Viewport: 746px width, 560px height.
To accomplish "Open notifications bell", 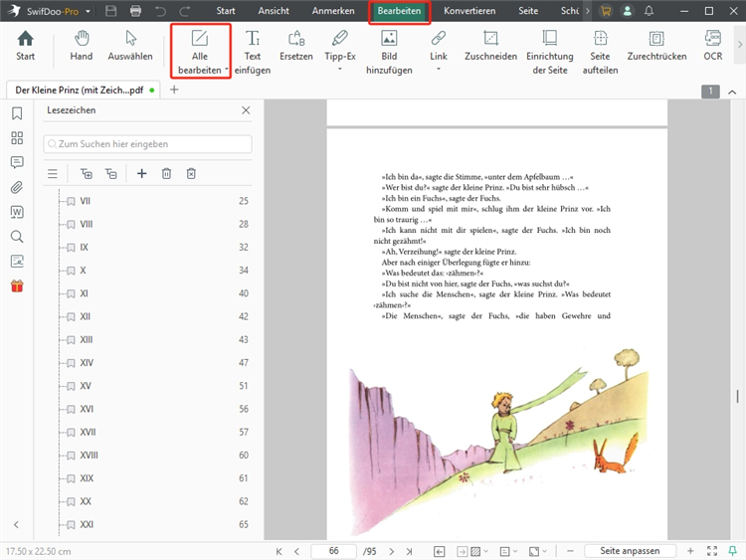I will [x=649, y=11].
